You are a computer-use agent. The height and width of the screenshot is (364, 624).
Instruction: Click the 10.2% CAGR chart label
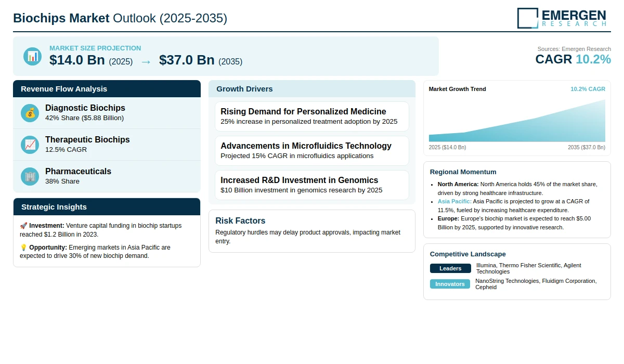pos(588,89)
